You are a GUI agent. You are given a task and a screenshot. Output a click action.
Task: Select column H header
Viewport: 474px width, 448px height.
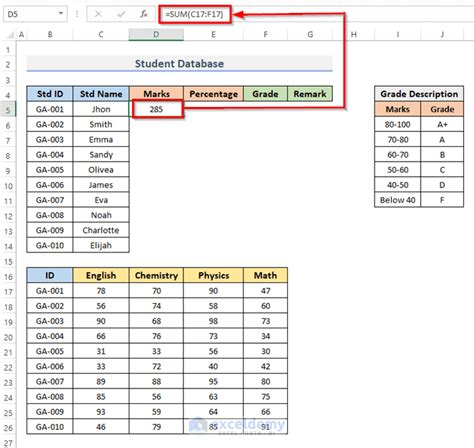354,34
